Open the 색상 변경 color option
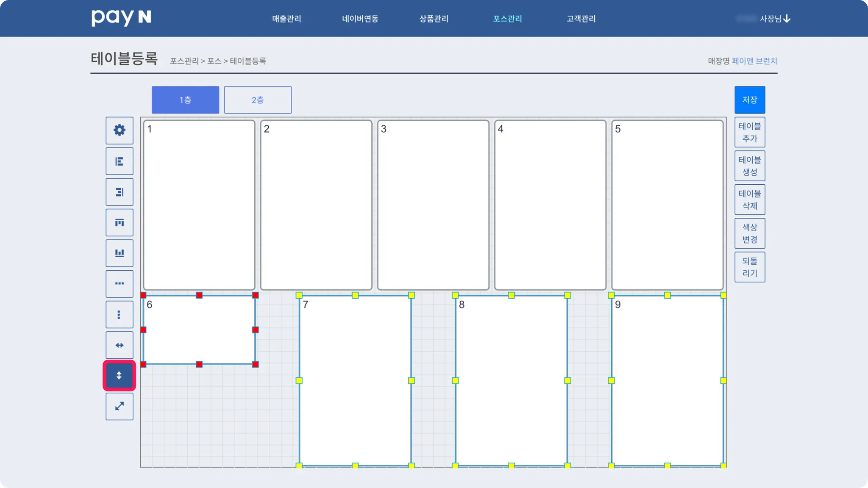Viewport: 868px width, 488px height. [x=749, y=233]
